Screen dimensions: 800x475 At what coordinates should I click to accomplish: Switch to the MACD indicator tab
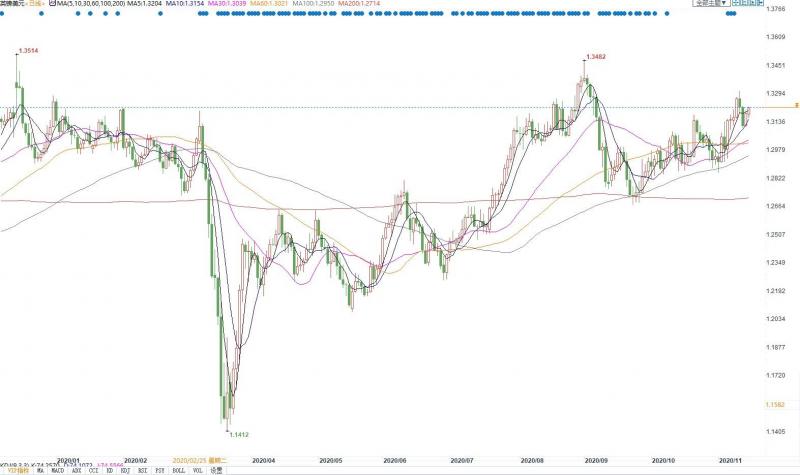[x=58, y=471]
